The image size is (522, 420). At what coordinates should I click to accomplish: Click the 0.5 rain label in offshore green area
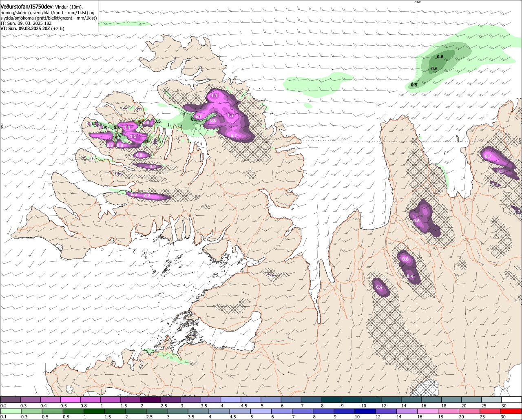coord(414,85)
